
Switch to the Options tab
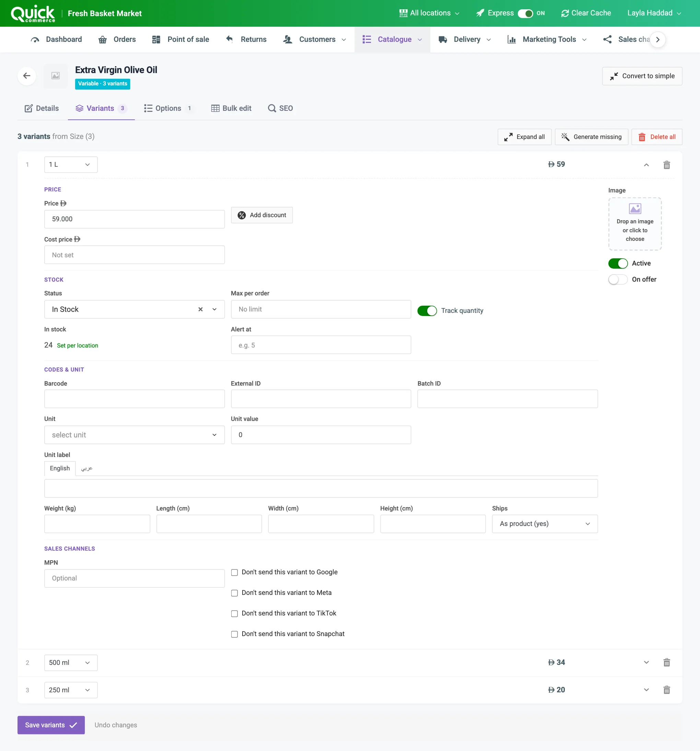pyautogui.click(x=168, y=108)
